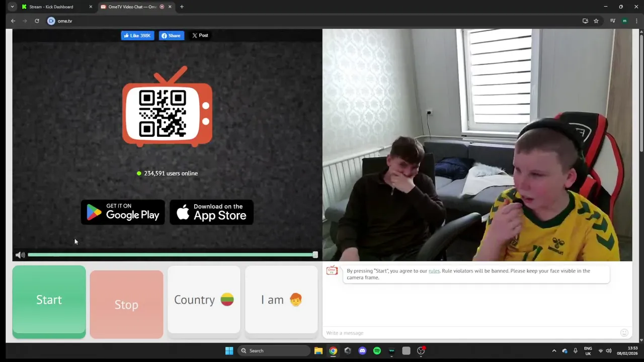Click the Facebook Like 398K button
Viewport: 644px width, 362px height.
point(137,35)
